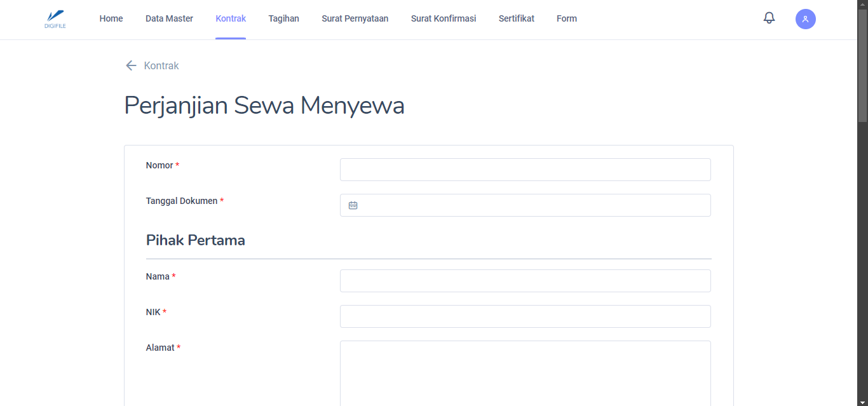Click inside the Alamat text area

(x=525, y=375)
